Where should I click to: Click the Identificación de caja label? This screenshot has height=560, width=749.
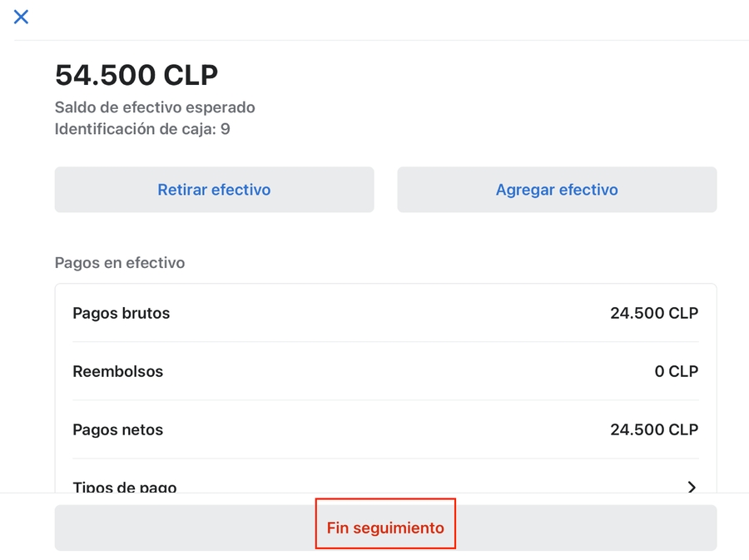click(x=135, y=129)
